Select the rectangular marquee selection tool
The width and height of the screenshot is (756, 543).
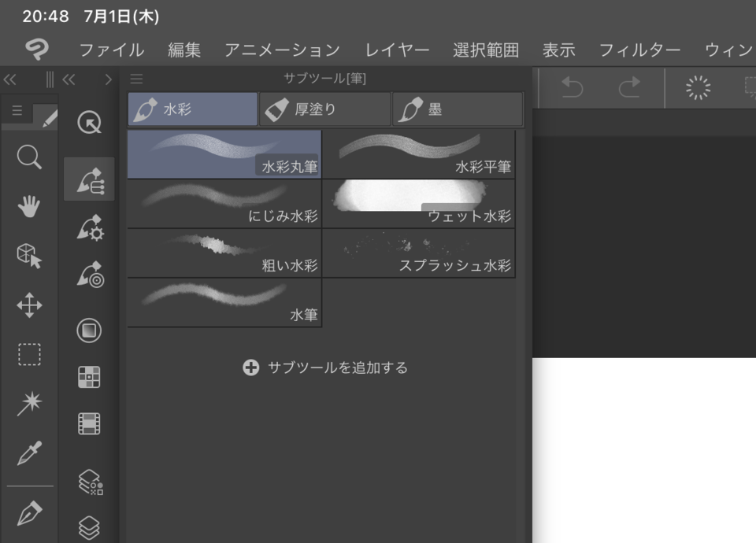pos(29,355)
